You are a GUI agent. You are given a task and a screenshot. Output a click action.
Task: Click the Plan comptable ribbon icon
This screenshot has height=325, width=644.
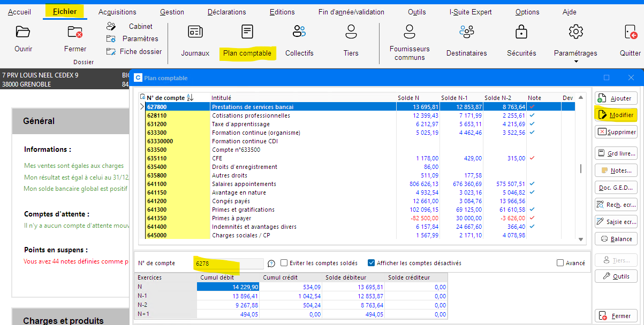pyautogui.click(x=247, y=32)
